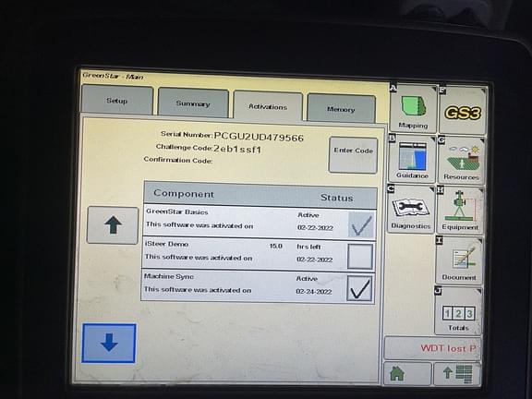Switch to the Summary tab

[193, 103]
